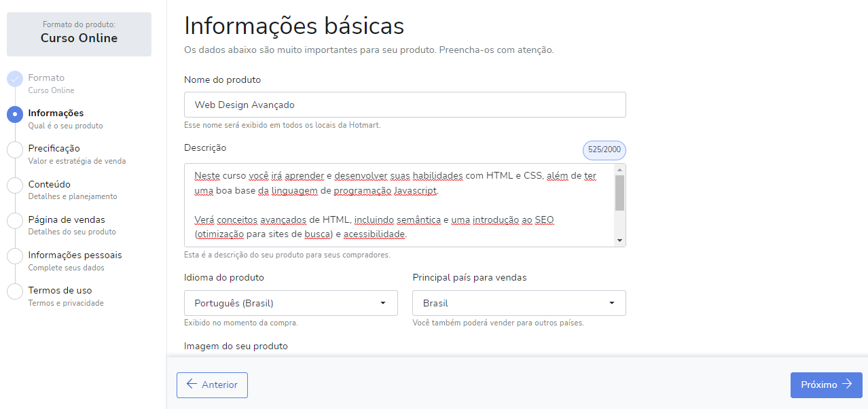Go to the Precificação step label
The width and height of the screenshot is (868, 409).
[54, 148]
